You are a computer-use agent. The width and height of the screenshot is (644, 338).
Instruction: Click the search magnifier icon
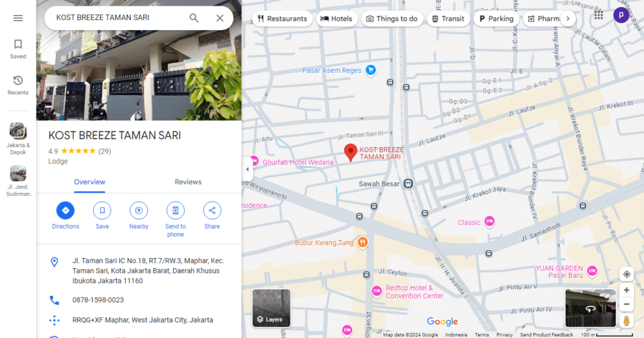pyautogui.click(x=194, y=18)
